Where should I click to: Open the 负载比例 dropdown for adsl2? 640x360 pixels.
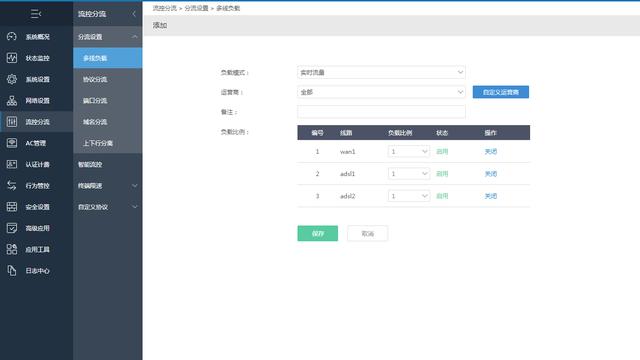point(409,196)
